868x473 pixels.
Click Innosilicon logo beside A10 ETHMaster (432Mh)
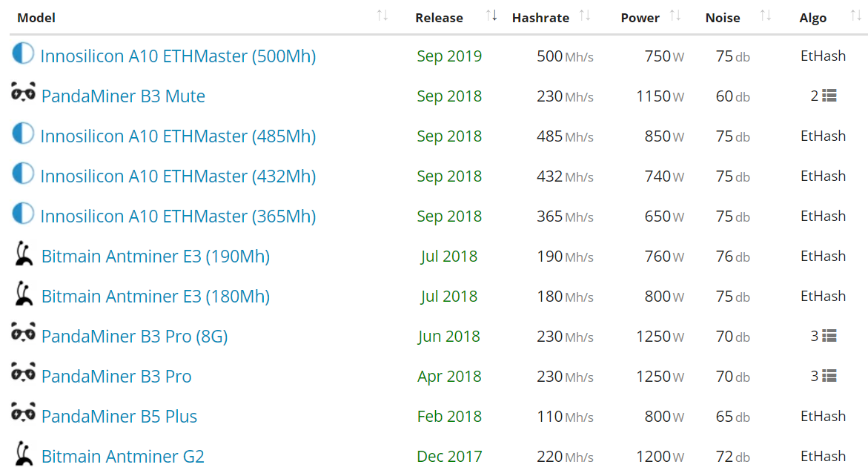point(23,173)
